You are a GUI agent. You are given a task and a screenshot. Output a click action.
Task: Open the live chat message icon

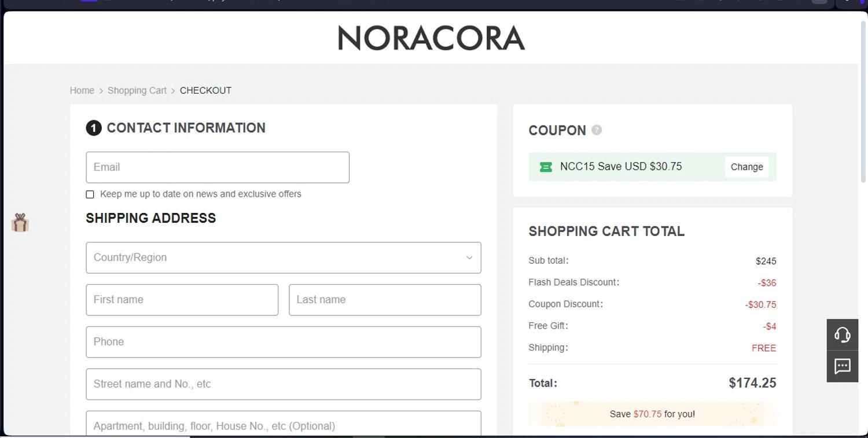coord(843,366)
